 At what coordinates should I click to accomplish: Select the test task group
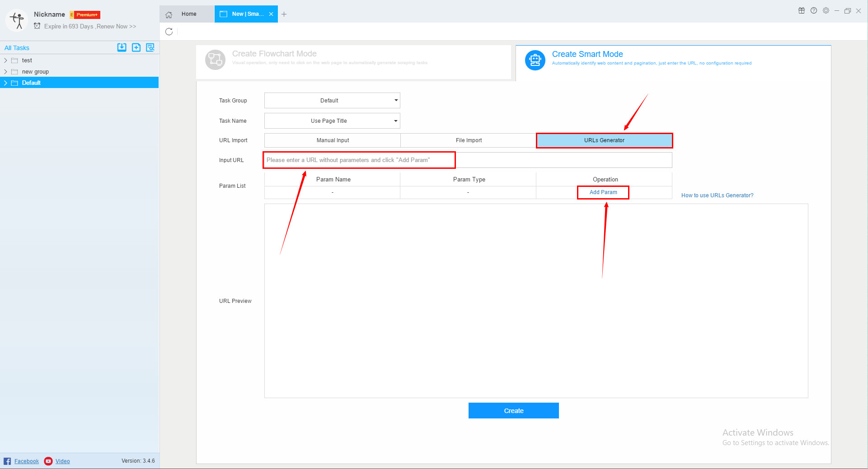27,60
